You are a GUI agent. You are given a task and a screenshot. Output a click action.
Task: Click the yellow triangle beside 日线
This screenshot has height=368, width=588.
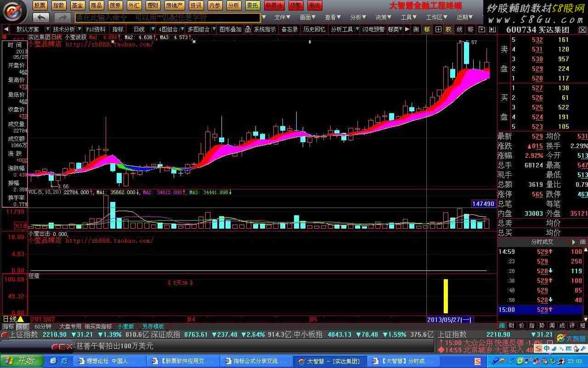coord(20,319)
